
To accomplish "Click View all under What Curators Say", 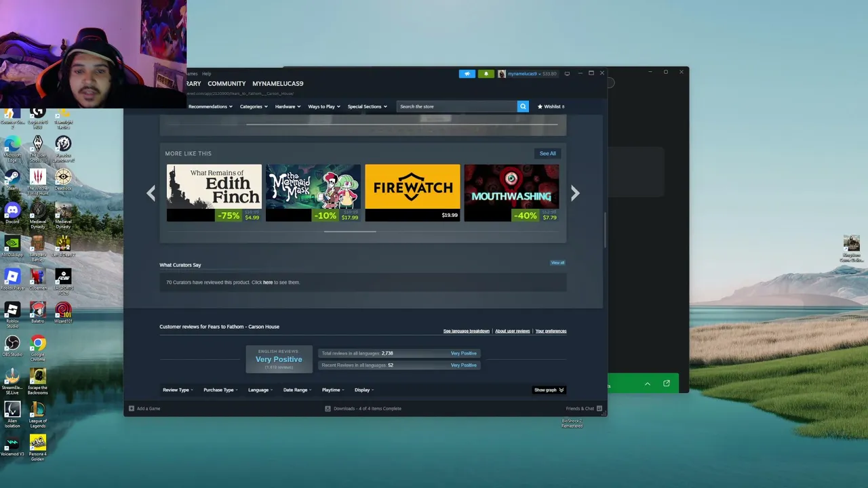I will pyautogui.click(x=557, y=262).
